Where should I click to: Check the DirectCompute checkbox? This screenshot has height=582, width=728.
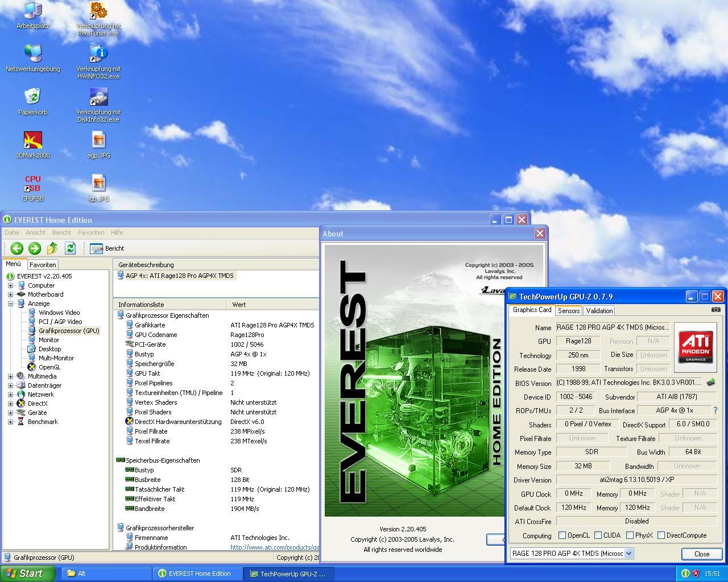coord(661,535)
